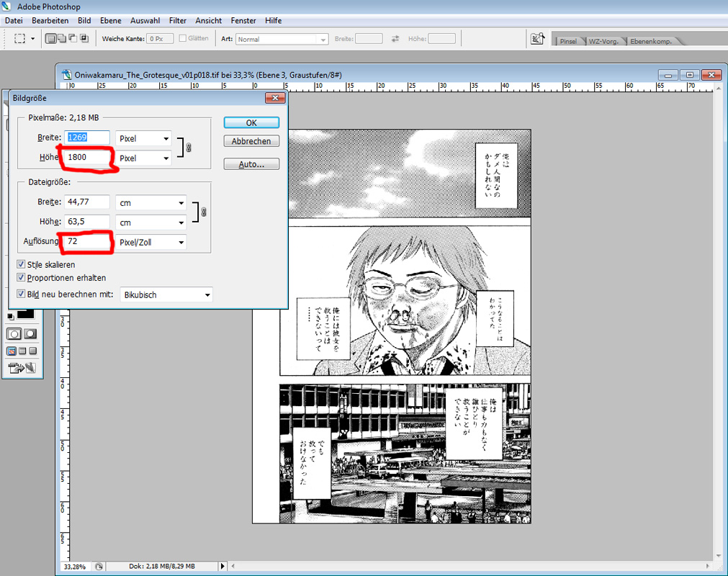Click the zoom percentage field 33,28%
The image size is (728, 576).
[x=76, y=566]
